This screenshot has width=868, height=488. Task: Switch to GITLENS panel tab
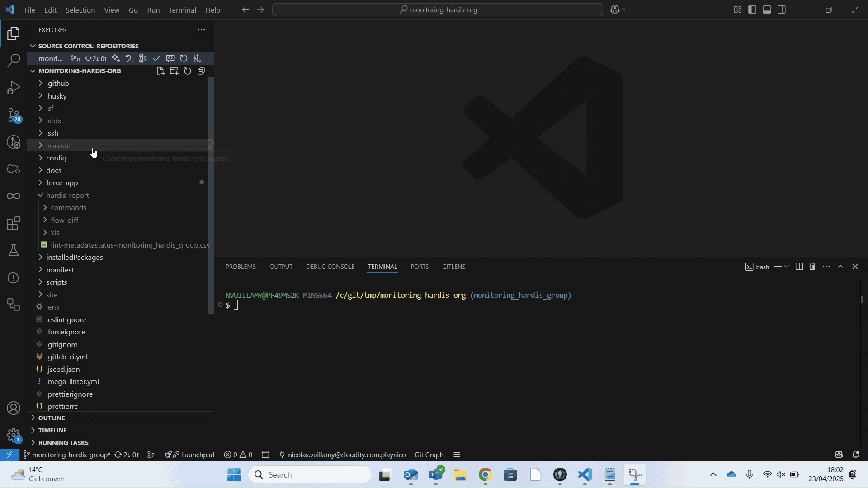[453, 267]
